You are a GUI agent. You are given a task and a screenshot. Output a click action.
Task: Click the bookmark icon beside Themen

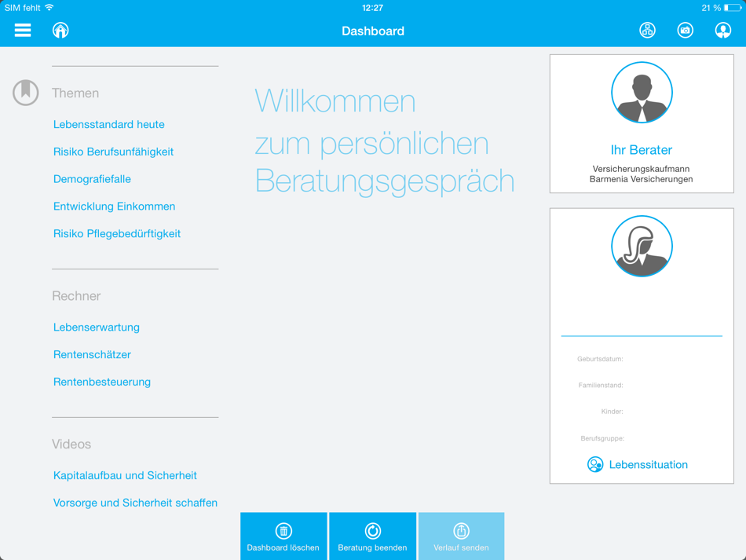(25, 92)
